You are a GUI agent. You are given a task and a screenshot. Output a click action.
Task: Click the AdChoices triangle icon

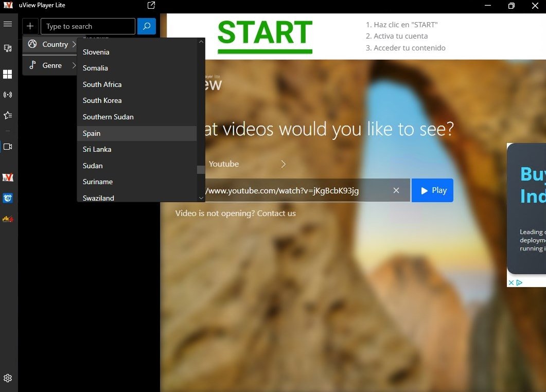point(519,283)
